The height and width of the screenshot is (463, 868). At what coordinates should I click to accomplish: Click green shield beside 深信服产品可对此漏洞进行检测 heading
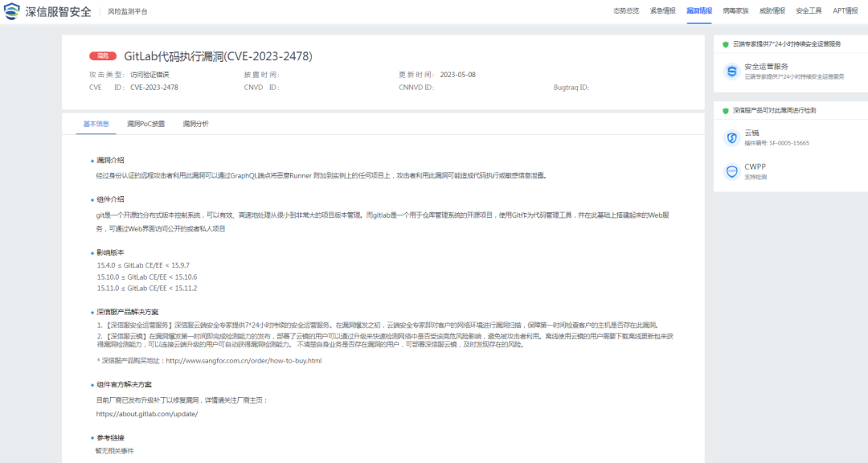pos(726,111)
